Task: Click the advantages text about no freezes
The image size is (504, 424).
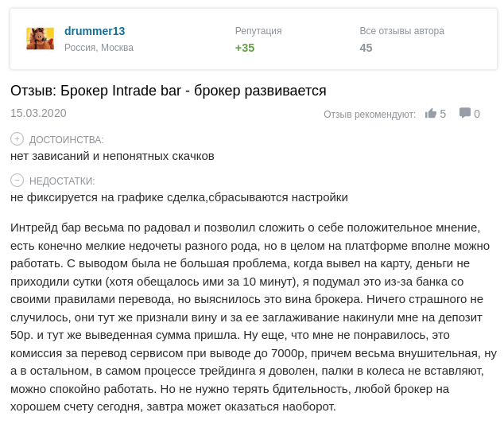Action: [x=112, y=156]
